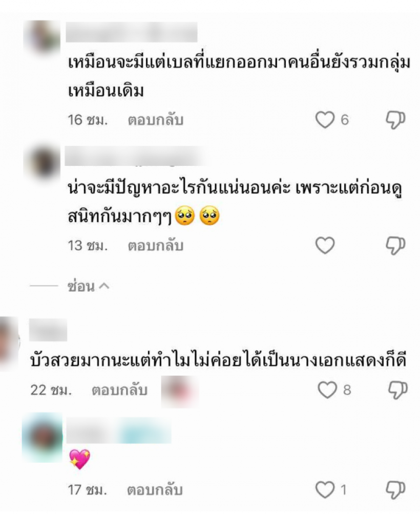
Task: Dislike the 16 ชม. comment
Action: coord(395,120)
